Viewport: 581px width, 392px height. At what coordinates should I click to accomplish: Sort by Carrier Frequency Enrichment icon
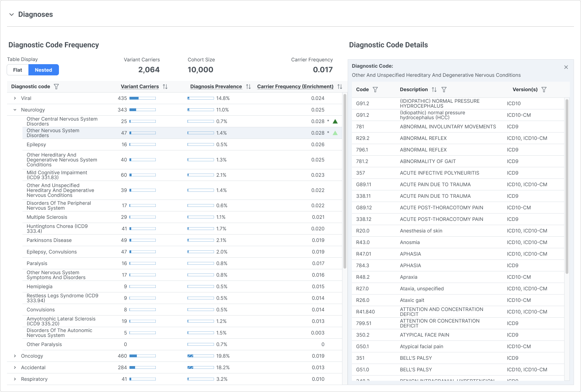point(340,87)
